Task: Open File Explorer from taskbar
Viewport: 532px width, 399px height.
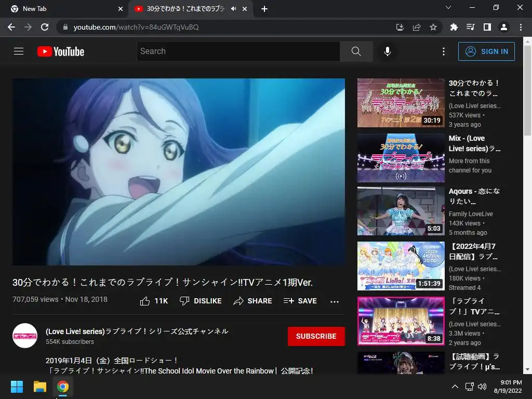Action: [x=39, y=387]
